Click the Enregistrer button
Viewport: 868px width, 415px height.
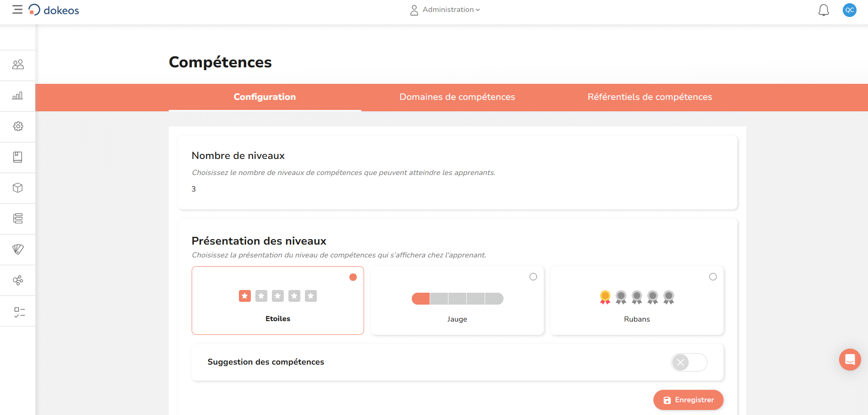coord(688,400)
